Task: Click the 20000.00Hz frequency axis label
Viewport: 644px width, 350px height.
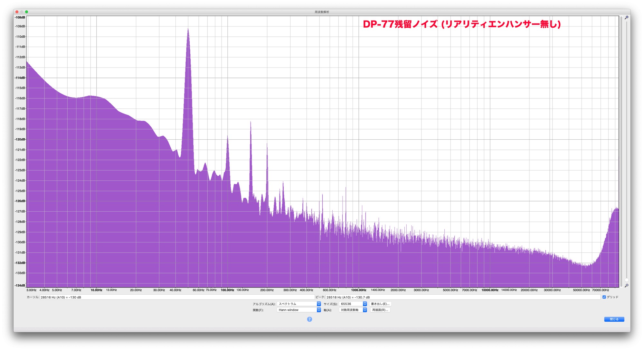Action: (529, 290)
